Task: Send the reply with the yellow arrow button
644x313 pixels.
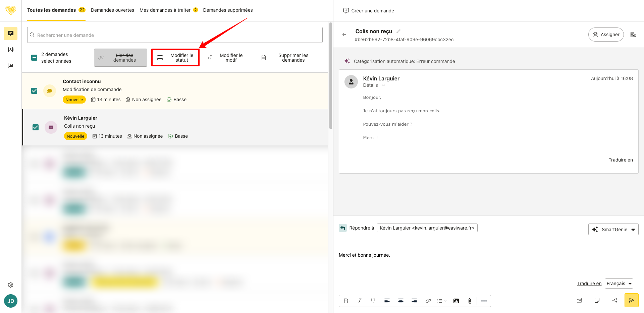Action: point(631,300)
